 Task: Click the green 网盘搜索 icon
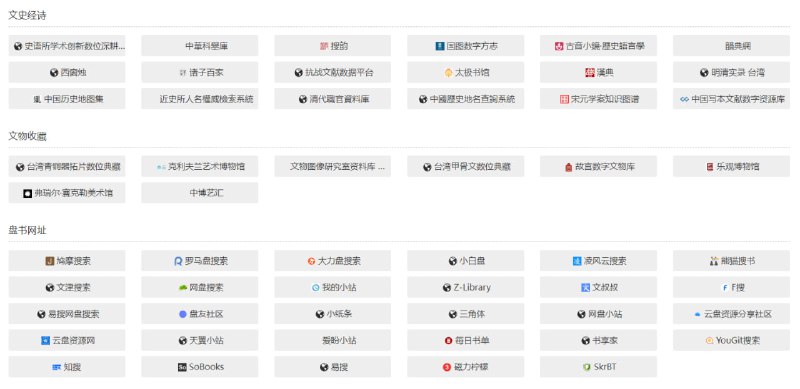[x=183, y=288]
